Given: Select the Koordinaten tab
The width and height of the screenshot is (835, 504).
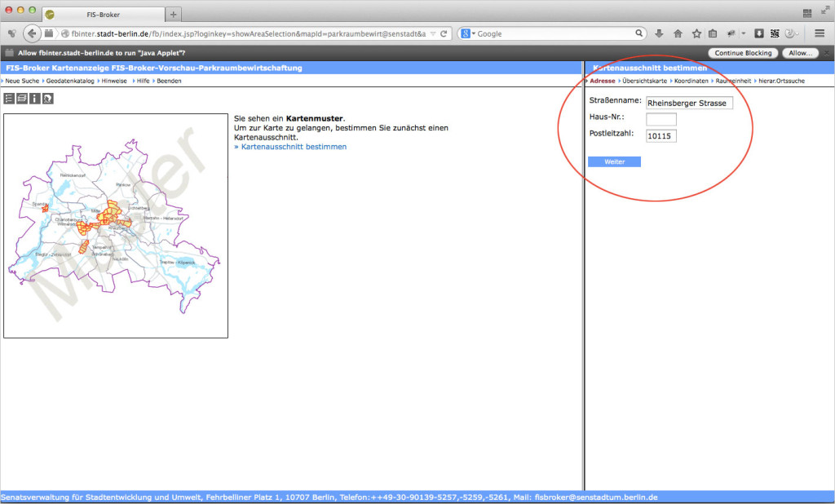Looking at the screenshot, I should point(692,81).
